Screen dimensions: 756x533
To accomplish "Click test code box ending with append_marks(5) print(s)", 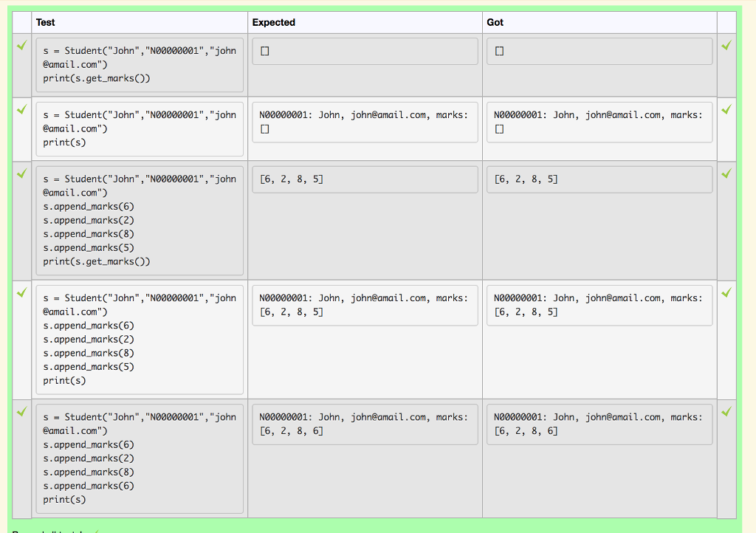I will [140, 340].
